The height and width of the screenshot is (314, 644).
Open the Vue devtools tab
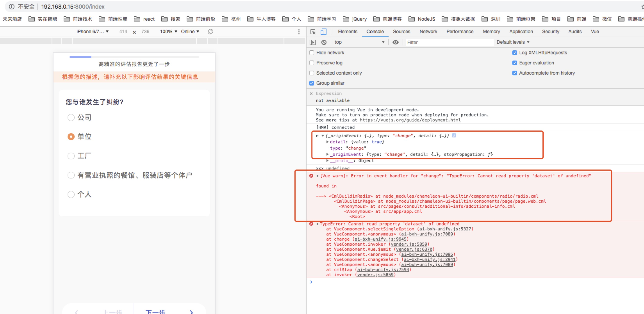tap(595, 31)
